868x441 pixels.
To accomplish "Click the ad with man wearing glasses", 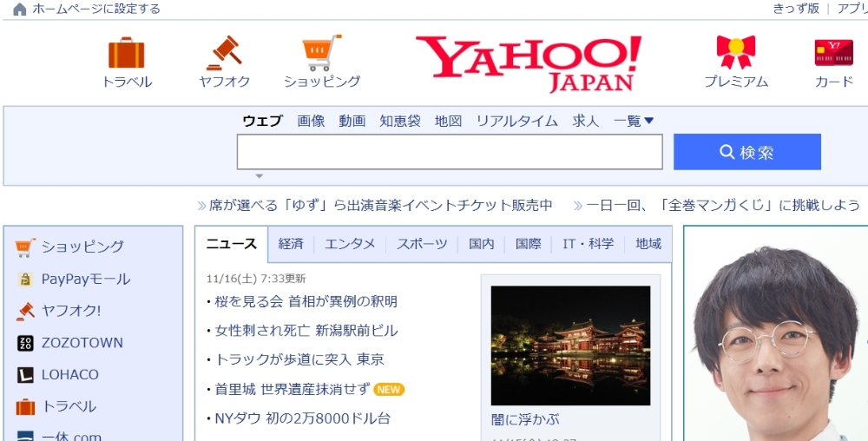I will pos(776,333).
